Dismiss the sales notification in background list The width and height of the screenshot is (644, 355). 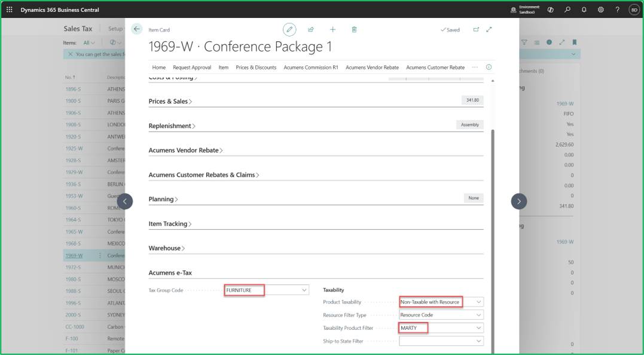point(70,54)
